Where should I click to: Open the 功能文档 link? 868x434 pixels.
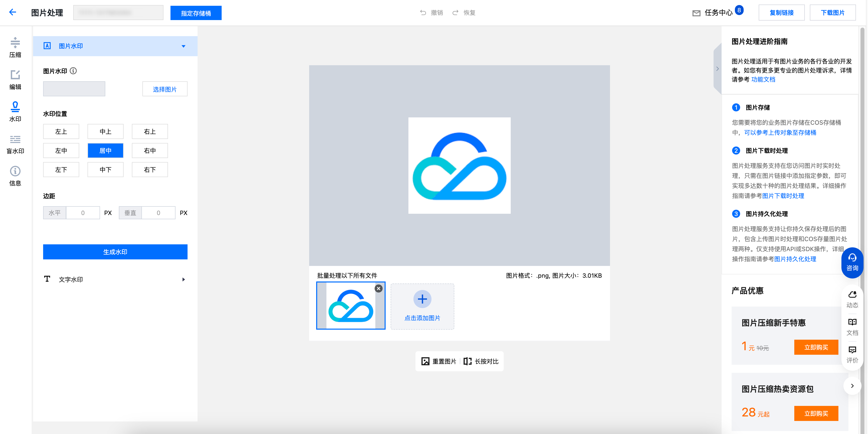click(763, 80)
